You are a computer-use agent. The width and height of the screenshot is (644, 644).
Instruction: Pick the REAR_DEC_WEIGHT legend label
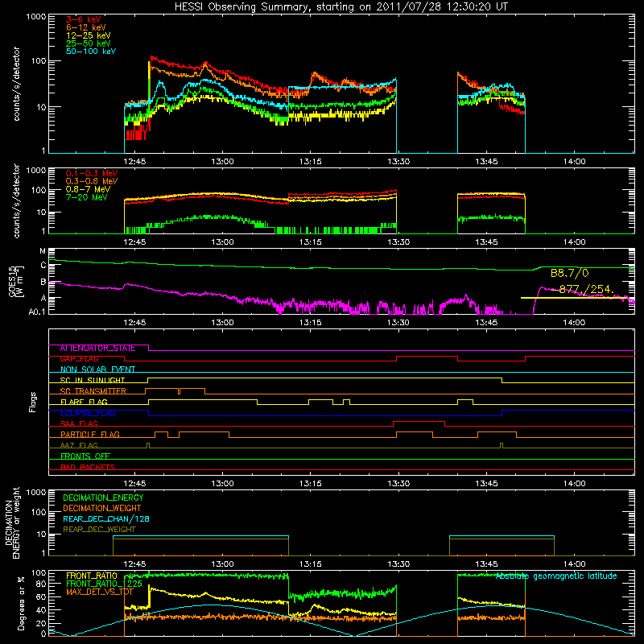(99, 530)
